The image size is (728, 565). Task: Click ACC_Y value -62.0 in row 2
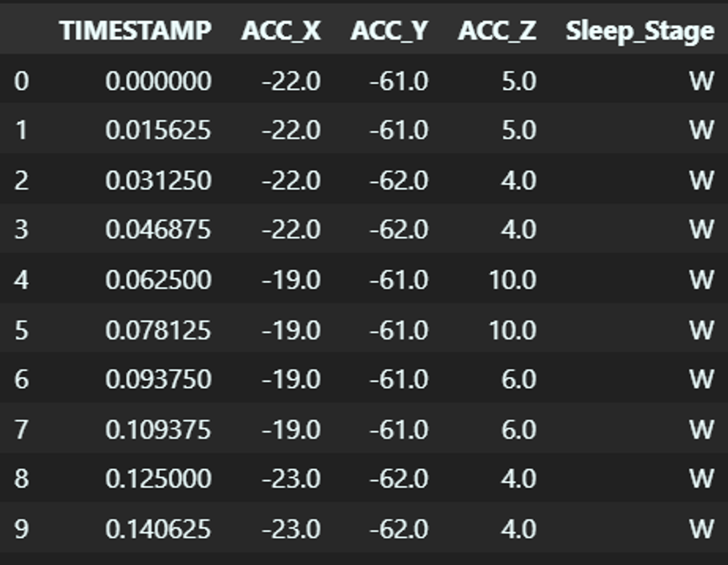point(399,181)
